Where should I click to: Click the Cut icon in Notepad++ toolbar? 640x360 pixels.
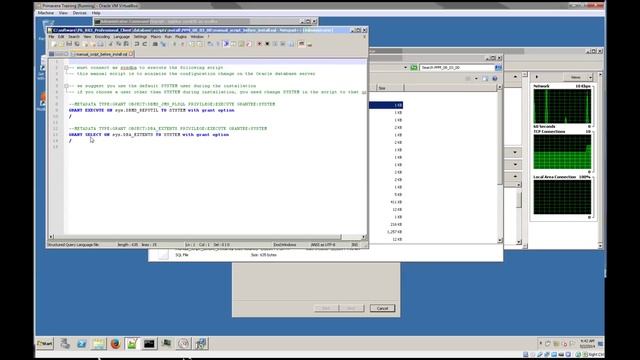click(111, 44)
